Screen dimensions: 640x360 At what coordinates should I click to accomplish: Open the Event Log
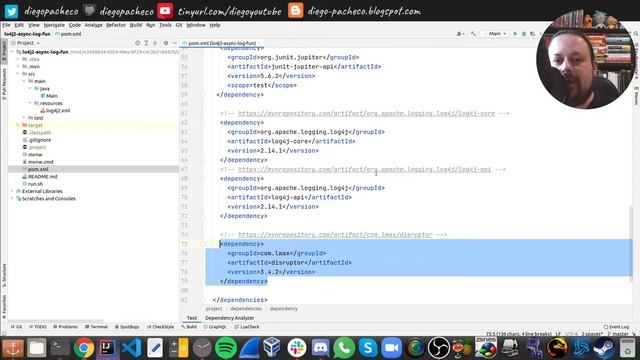point(616,327)
